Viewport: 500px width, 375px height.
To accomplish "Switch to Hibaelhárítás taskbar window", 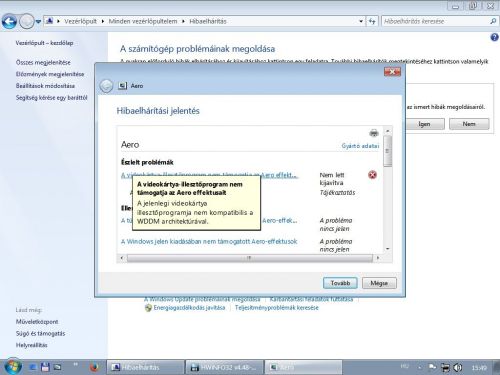I will pyautogui.click(x=145, y=367).
